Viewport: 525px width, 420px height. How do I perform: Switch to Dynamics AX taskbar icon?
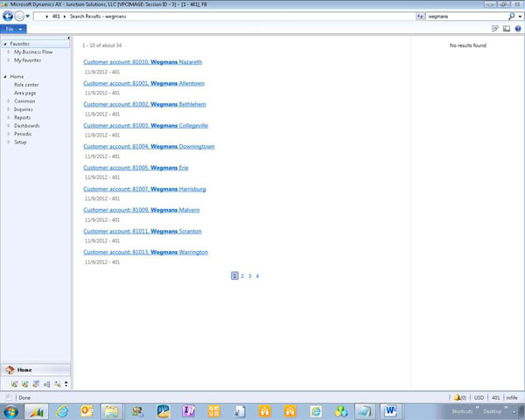tap(37, 411)
